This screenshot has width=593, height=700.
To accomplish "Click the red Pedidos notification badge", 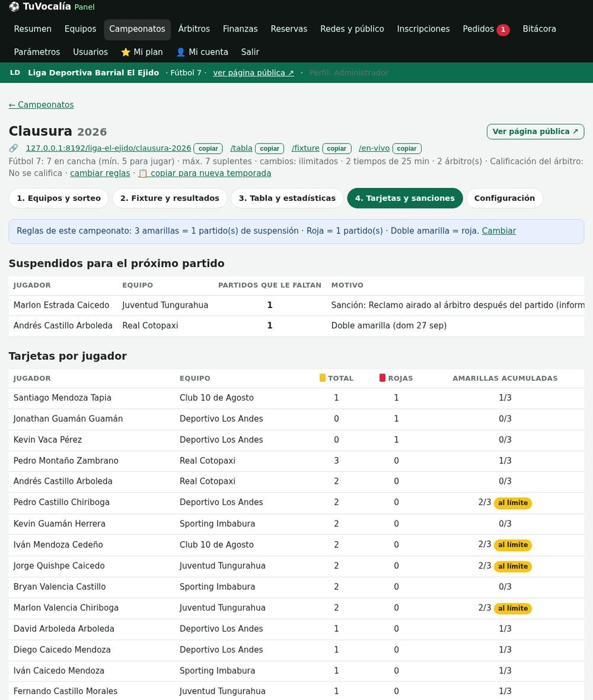I will 503,30.
